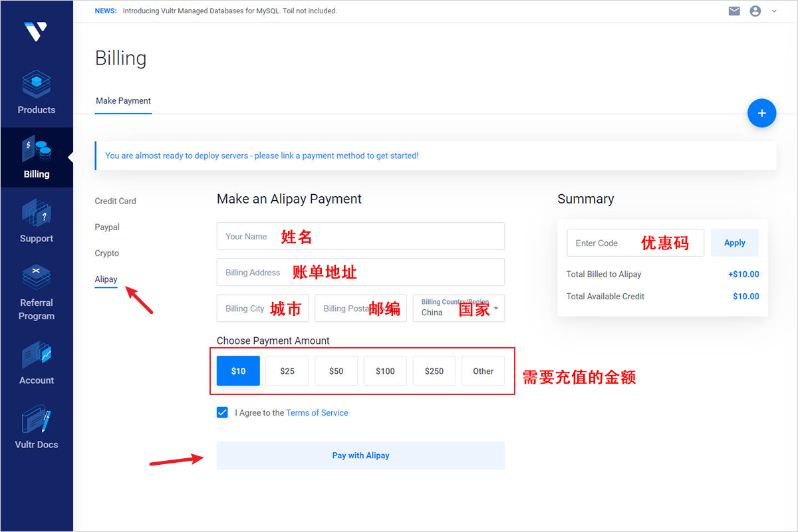This screenshot has width=798, height=532.
Task: Open the Terms of Service link
Action: click(x=317, y=413)
